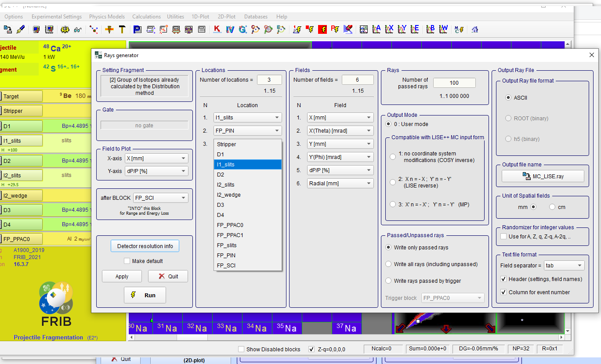Click the fountain pen toolbar icon
This screenshot has width=601, height=364.
[x=21, y=29]
